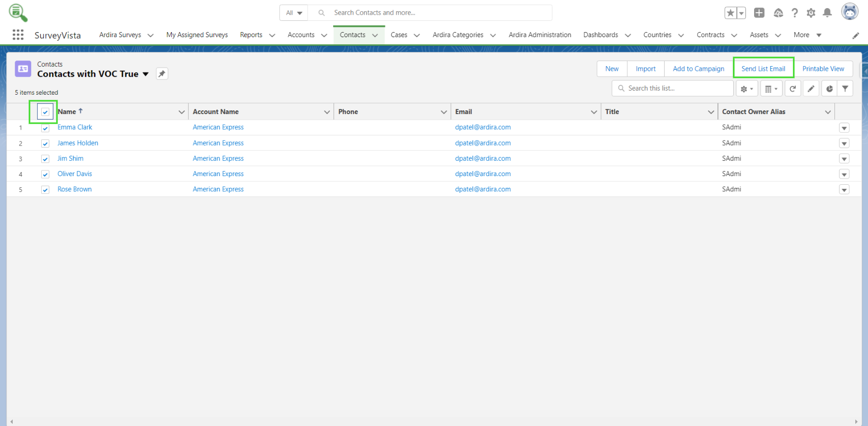Expand the list view name dropdown

pos(146,74)
